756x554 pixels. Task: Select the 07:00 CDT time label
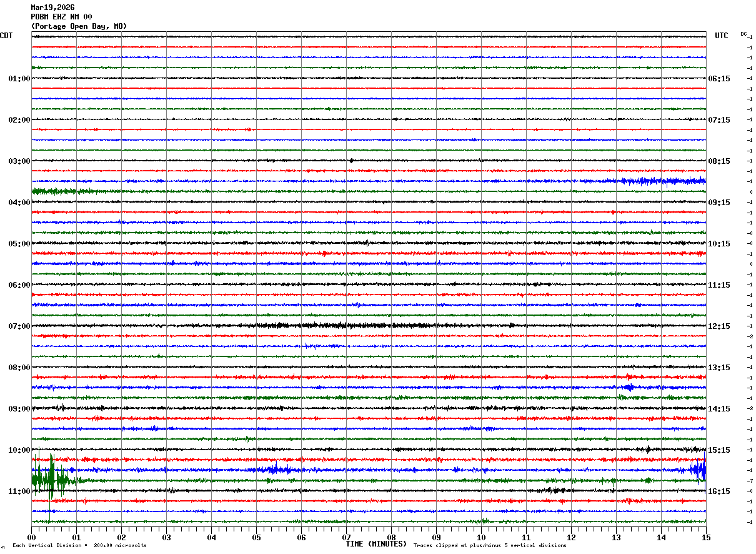[x=19, y=326]
